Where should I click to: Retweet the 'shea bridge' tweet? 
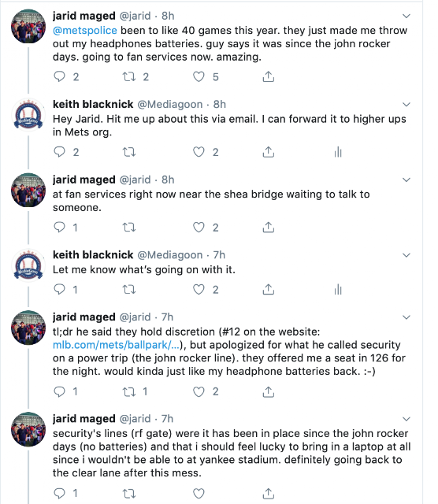pos(129,228)
